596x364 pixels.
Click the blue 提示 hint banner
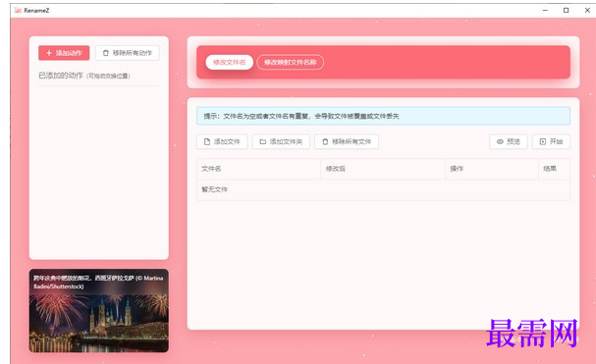coord(383,116)
